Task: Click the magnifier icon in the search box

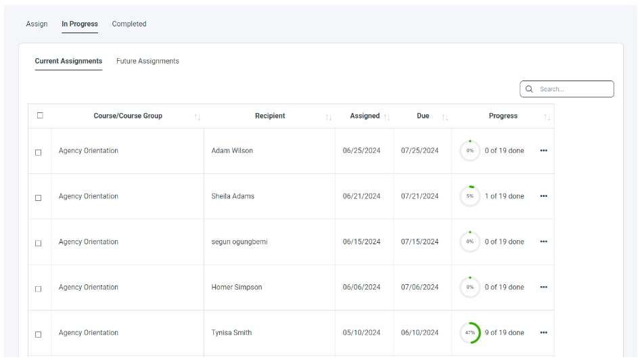Action: click(529, 89)
